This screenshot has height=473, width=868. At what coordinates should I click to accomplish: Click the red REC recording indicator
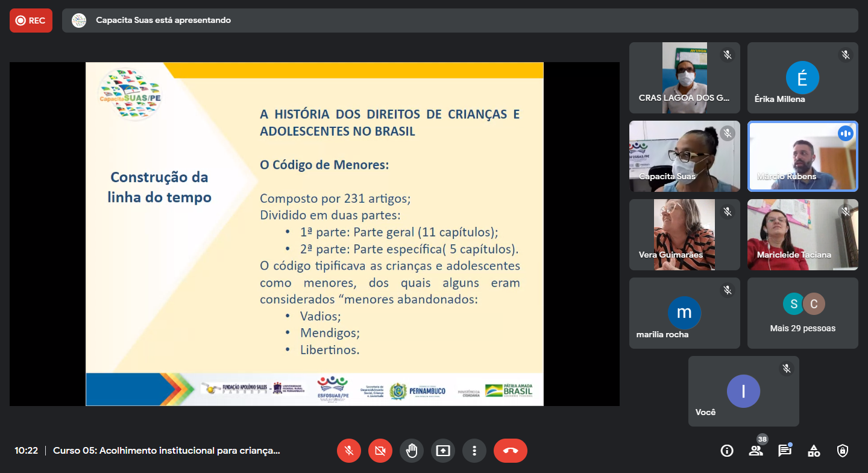31,21
